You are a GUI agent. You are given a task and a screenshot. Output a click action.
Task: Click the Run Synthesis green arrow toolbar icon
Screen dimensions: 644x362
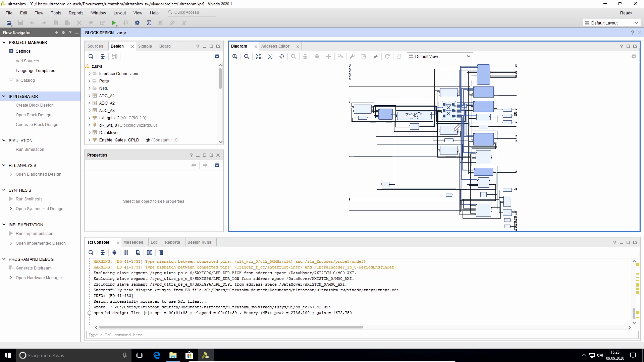click(x=114, y=23)
